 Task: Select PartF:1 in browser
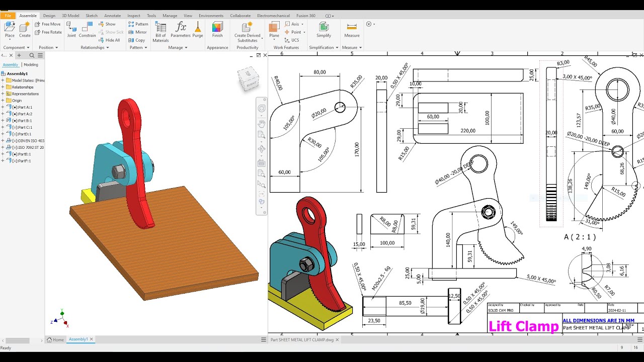[19, 161]
